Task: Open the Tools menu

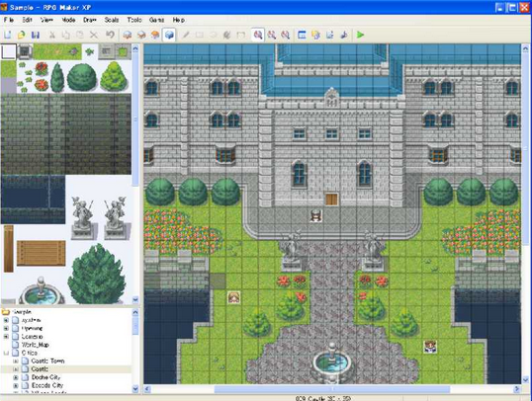Action: tap(134, 20)
